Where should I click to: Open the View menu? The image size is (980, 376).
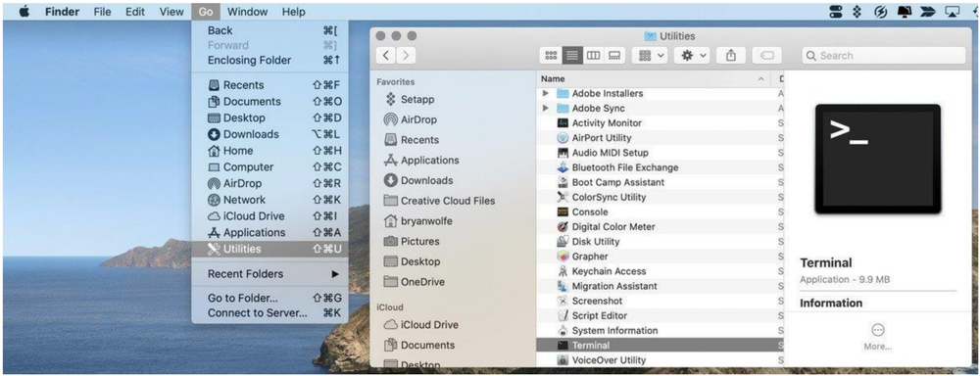[171, 12]
